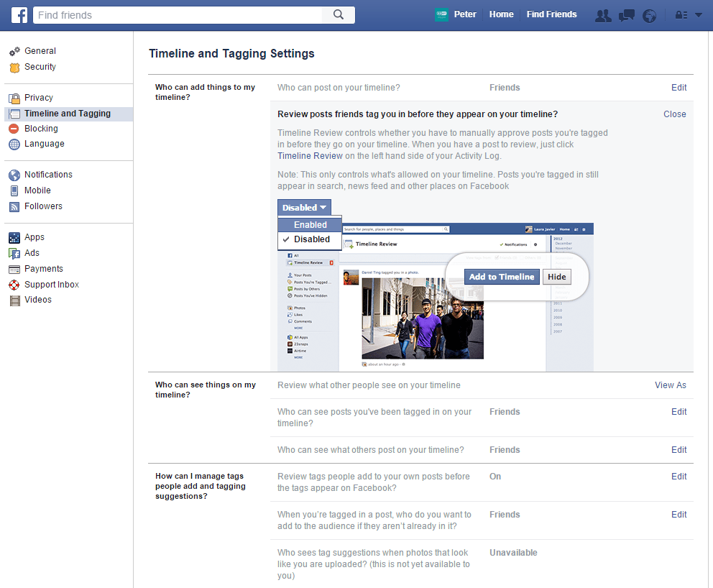Close the timeline review section
Image resolution: width=713 pixels, height=588 pixels.
pos(674,114)
